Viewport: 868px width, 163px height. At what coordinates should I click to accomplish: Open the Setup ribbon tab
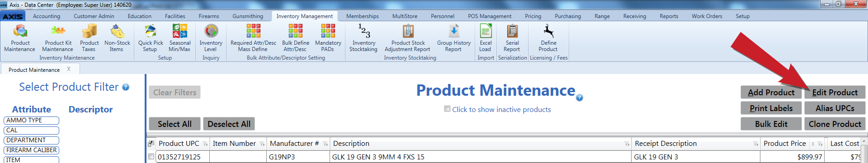pyautogui.click(x=742, y=16)
